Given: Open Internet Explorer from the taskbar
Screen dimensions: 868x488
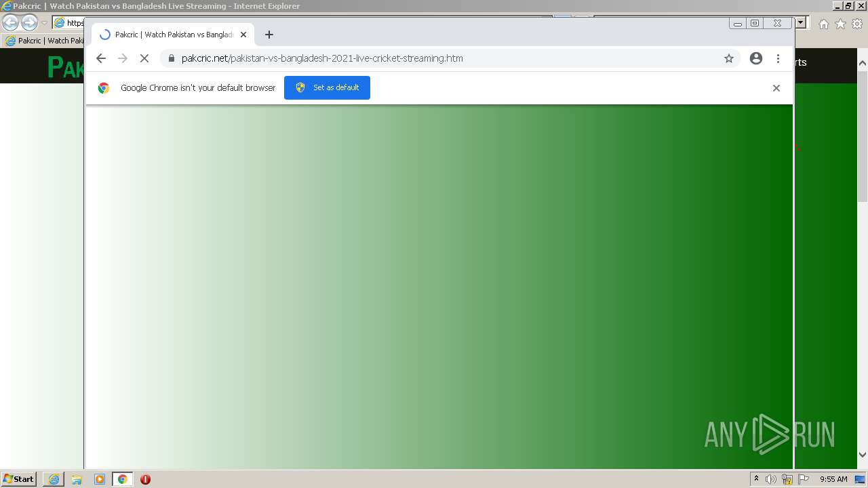Looking at the screenshot, I should tap(54, 479).
